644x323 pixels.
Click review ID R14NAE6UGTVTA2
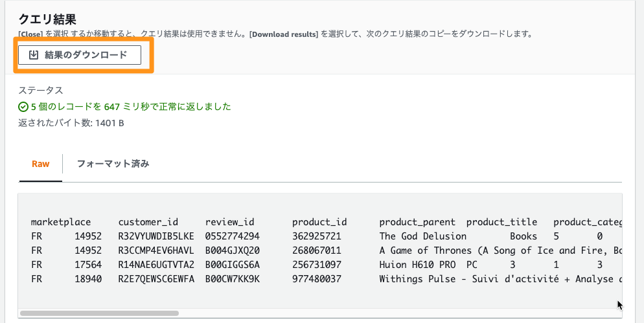[156, 265]
